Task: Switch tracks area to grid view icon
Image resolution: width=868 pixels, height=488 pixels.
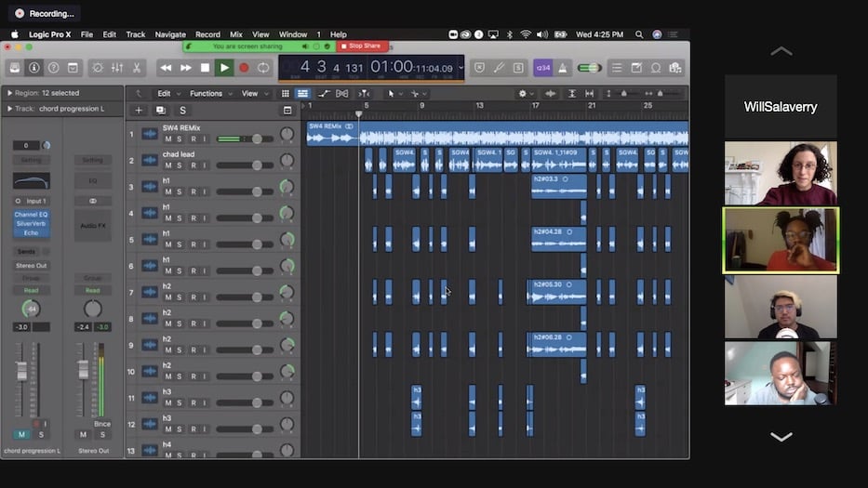Action: pyautogui.click(x=285, y=94)
